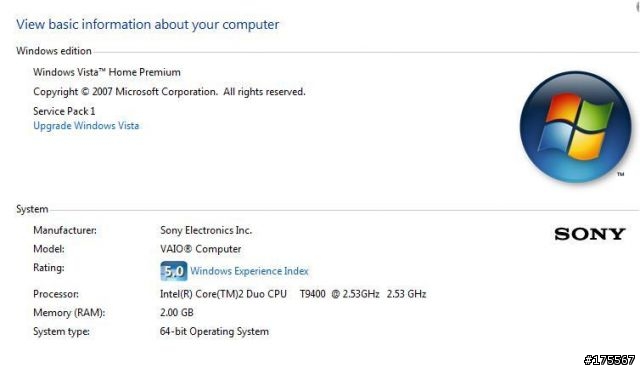Select the Sony Electronics Inc. value
The height and width of the screenshot is (368, 640).
[x=206, y=230]
